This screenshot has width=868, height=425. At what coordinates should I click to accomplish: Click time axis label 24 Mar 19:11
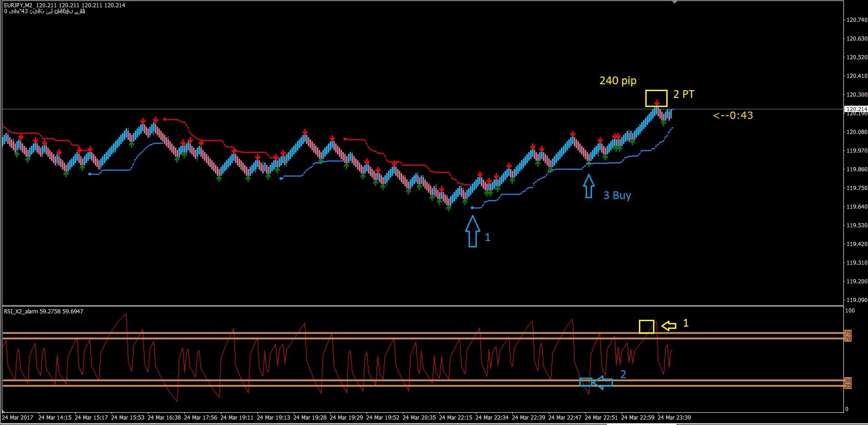click(x=237, y=418)
